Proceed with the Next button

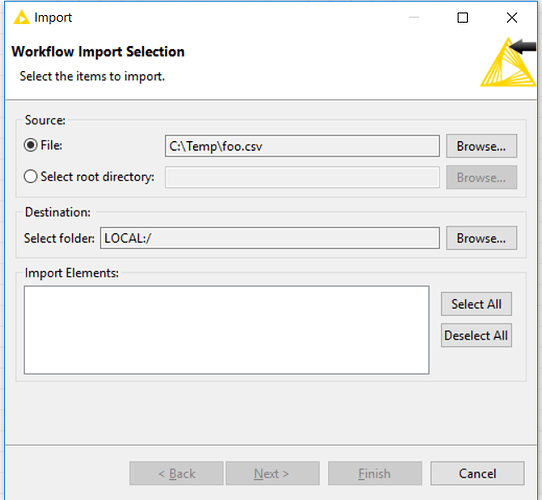[x=272, y=473]
